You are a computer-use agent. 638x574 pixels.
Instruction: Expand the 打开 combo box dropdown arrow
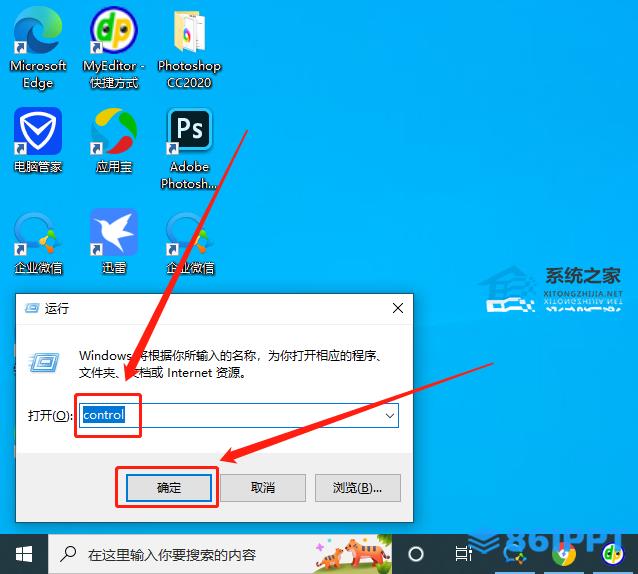[389, 415]
